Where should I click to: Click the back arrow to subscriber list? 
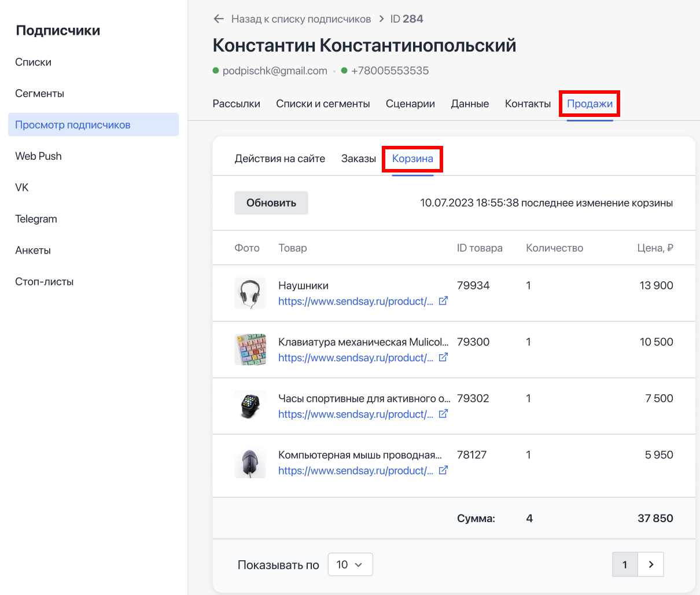point(219,19)
